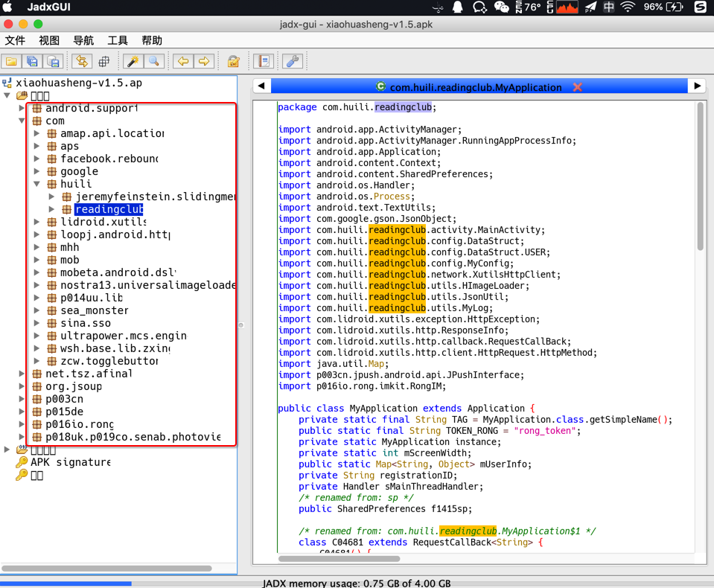Select the xiaohuasheng-v1.5.apk root node
The height and width of the screenshot is (588, 714).
[x=79, y=83]
